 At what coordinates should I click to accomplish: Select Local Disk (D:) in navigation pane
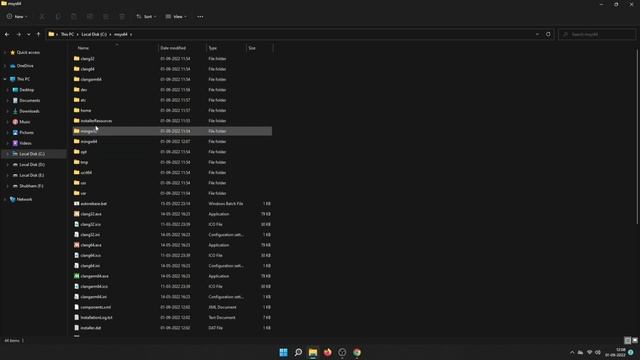tap(31, 164)
